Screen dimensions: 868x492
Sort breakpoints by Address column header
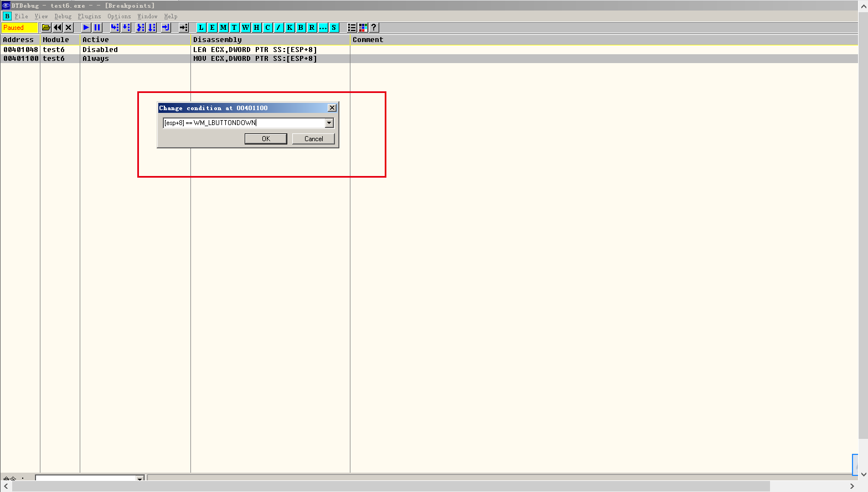pyautogui.click(x=20, y=40)
